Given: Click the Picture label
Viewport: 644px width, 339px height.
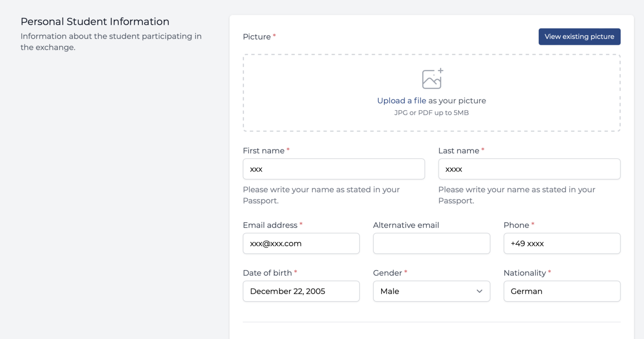Looking at the screenshot, I should point(257,37).
